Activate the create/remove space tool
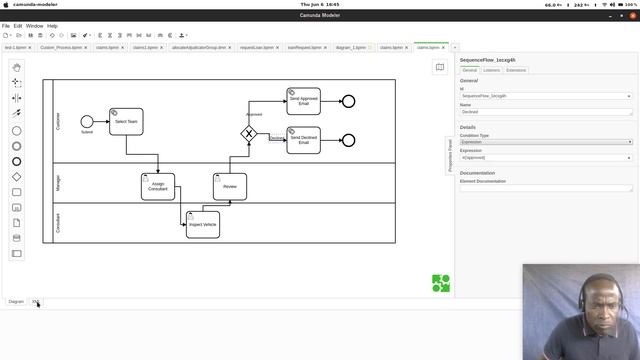Image resolution: width=640 pixels, height=360 pixels. tap(16, 98)
